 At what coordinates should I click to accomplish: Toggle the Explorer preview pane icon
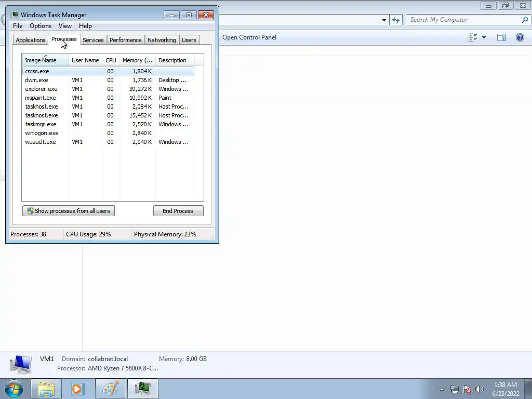point(501,37)
